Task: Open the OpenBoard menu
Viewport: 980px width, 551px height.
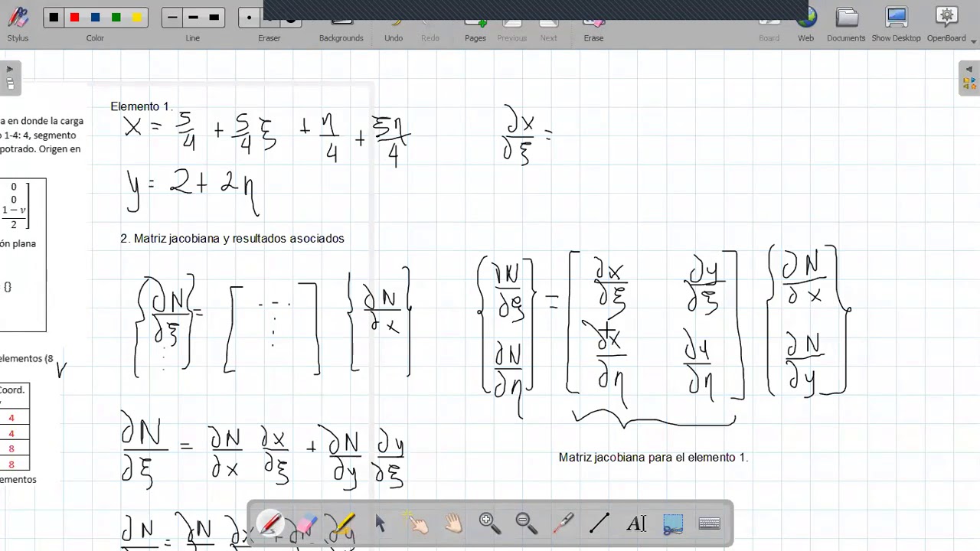Action: click(x=947, y=21)
